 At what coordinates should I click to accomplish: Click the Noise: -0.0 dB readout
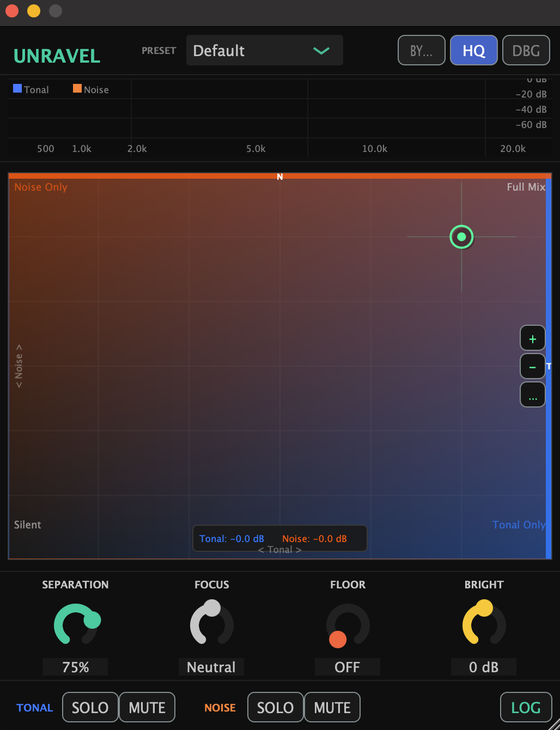[x=314, y=539]
